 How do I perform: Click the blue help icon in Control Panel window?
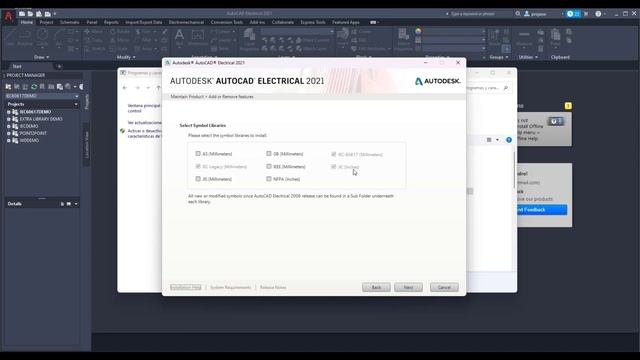[509, 140]
